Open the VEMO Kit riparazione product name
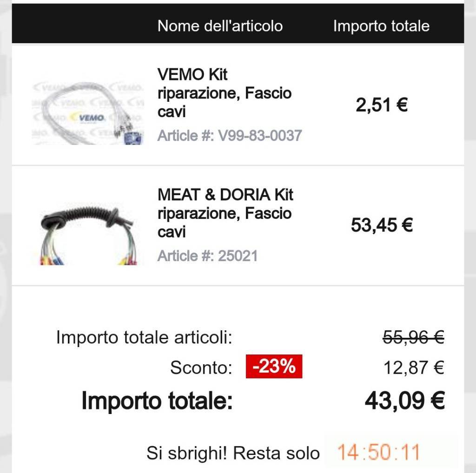This screenshot has height=473, width=476. (225, 93)
